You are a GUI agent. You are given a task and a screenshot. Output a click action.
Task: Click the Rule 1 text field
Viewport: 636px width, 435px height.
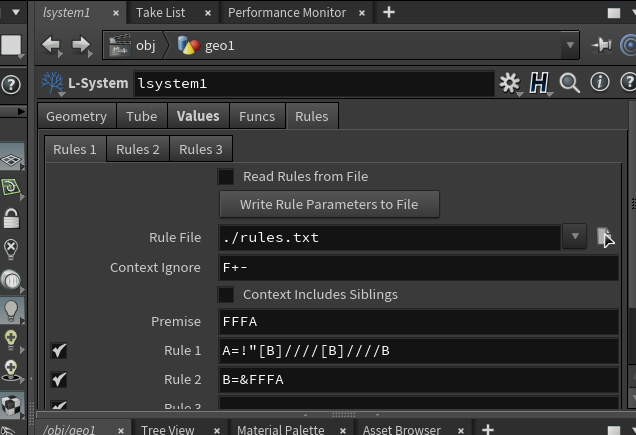[419, 351]
